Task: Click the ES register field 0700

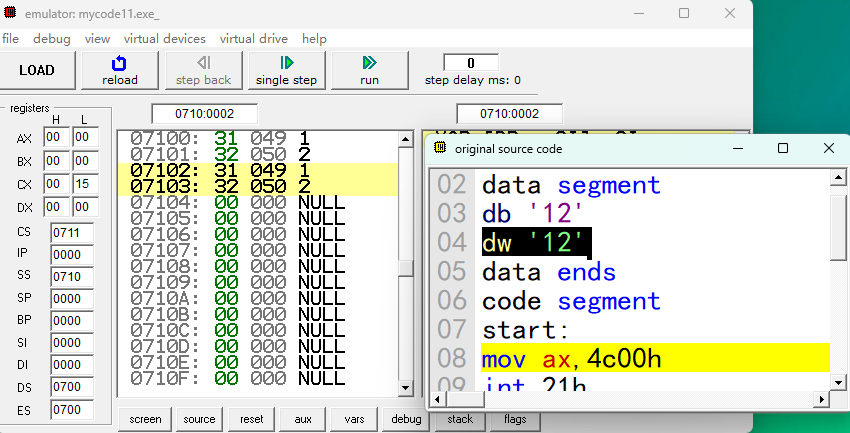Action: coord(72,410)
